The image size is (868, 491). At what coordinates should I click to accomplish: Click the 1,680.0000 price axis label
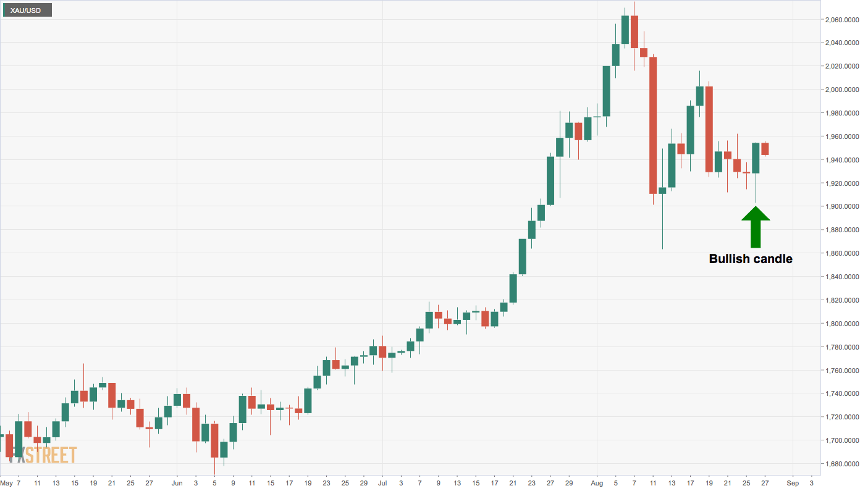841,464
